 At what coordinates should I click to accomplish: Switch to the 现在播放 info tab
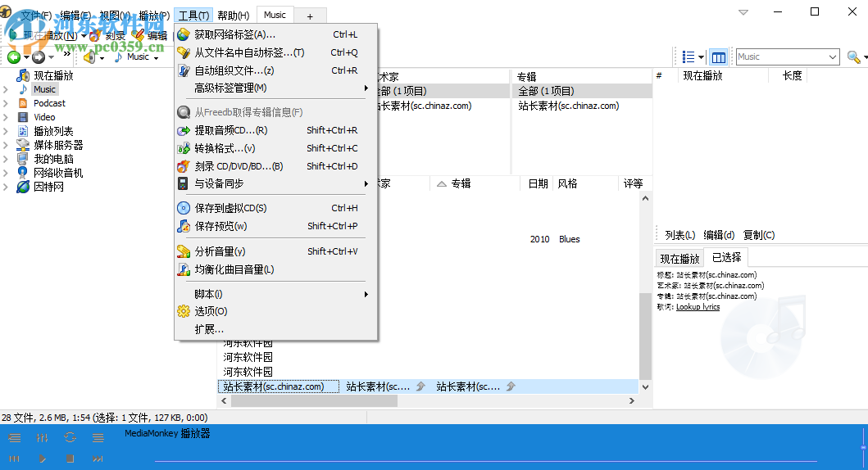coord(679,259)
